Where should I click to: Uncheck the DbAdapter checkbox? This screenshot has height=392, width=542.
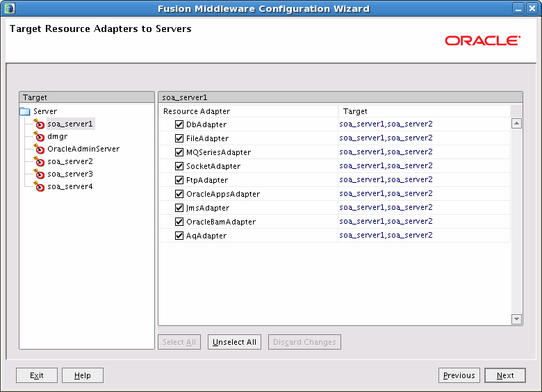tap(179, 124)
